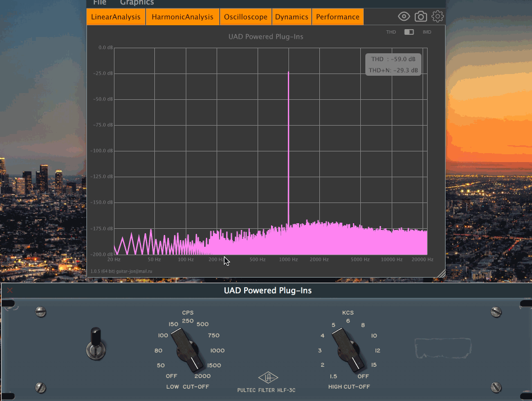The image size is (532, 401).
Task: Take a snapshot with camera icon
Action: (421, 16)
